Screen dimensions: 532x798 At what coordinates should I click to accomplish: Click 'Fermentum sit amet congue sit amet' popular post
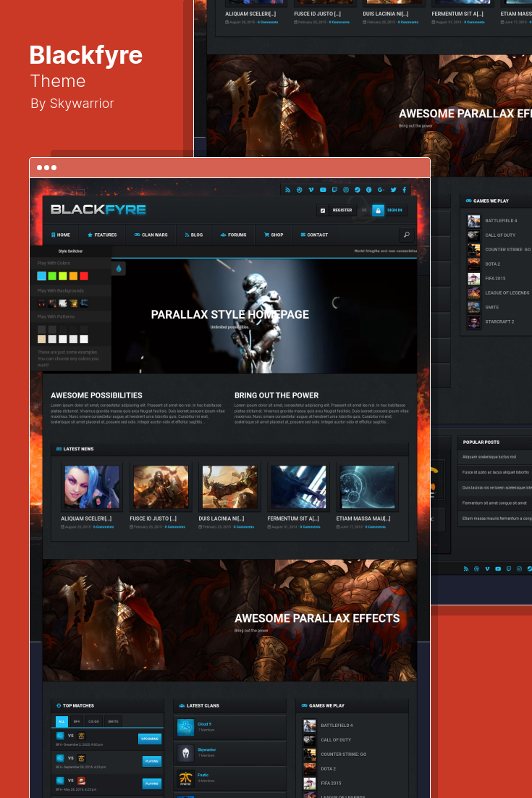point(494,503)
